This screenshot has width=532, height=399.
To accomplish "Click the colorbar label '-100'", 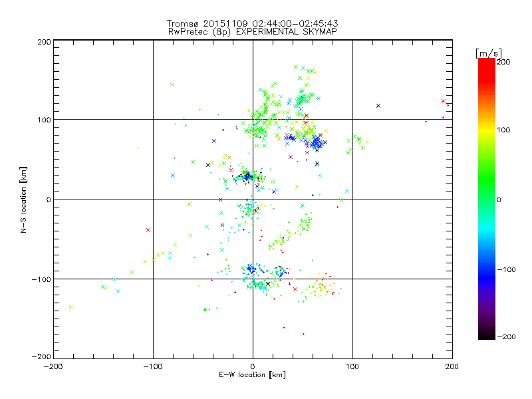I will (506, 269).
